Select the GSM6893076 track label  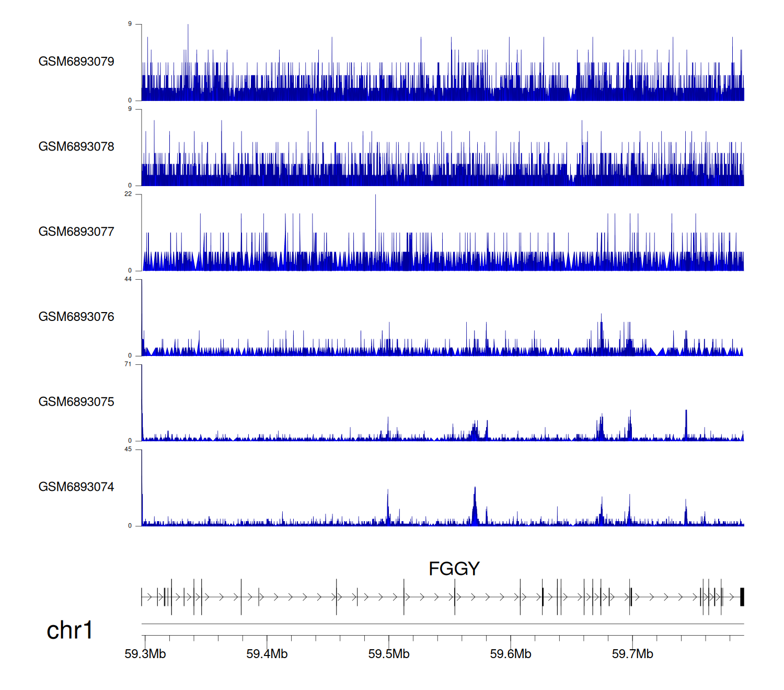click(x=76, y=317)
